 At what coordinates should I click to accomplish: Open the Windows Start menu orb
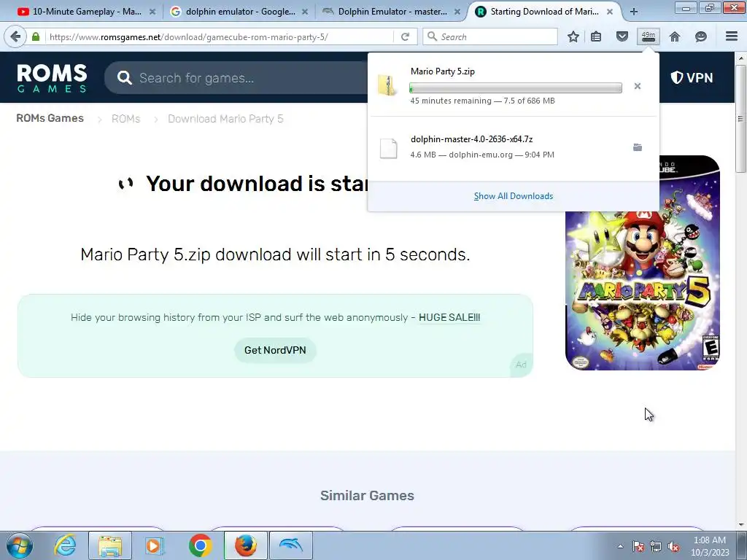[x=20, y=545]
